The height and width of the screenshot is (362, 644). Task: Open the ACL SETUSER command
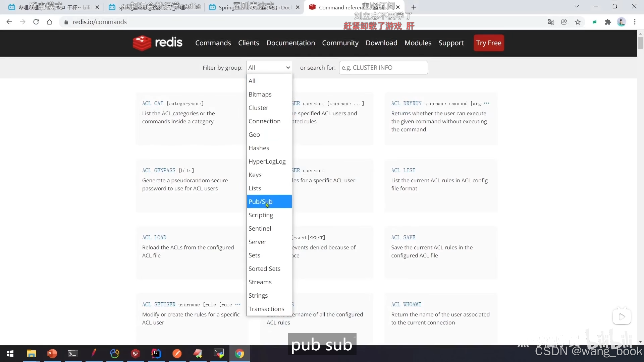(x=159, y=305)
